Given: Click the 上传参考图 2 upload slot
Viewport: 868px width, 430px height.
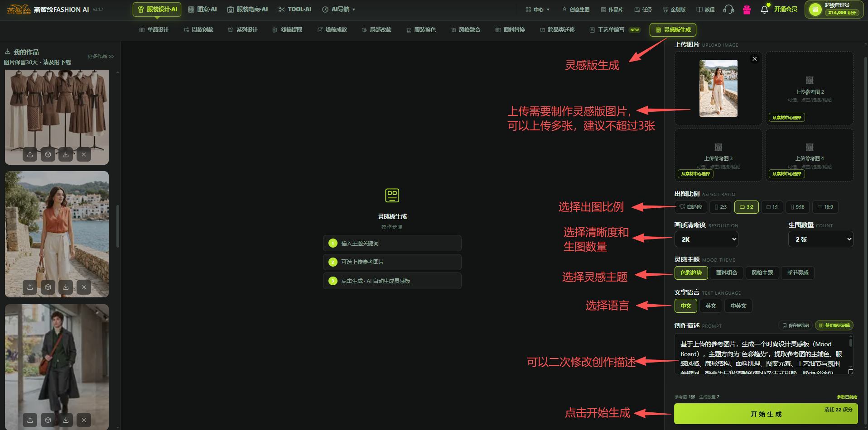Looking at the screenshot, I should coord(810,88).
